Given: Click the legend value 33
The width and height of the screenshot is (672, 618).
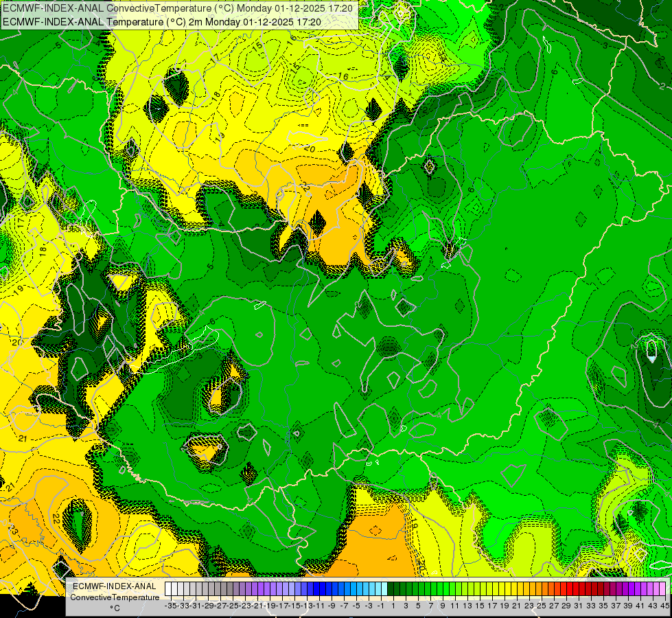Looking at the screenshot, I should click(x=591, y=606).
